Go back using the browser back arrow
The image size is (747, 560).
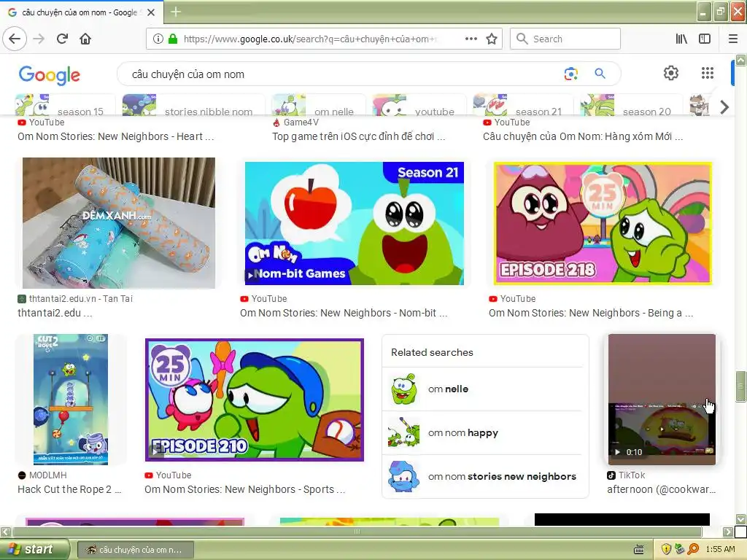(x=15, y=39)
